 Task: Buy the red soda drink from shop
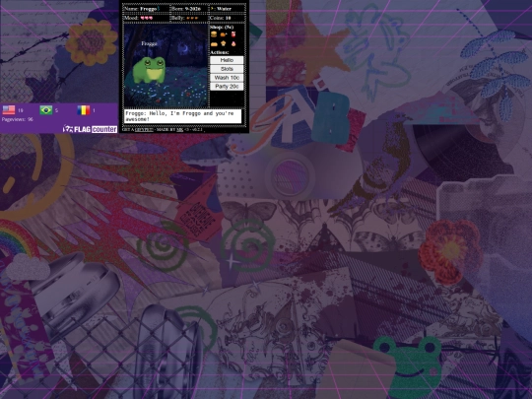tap(233, 34)
